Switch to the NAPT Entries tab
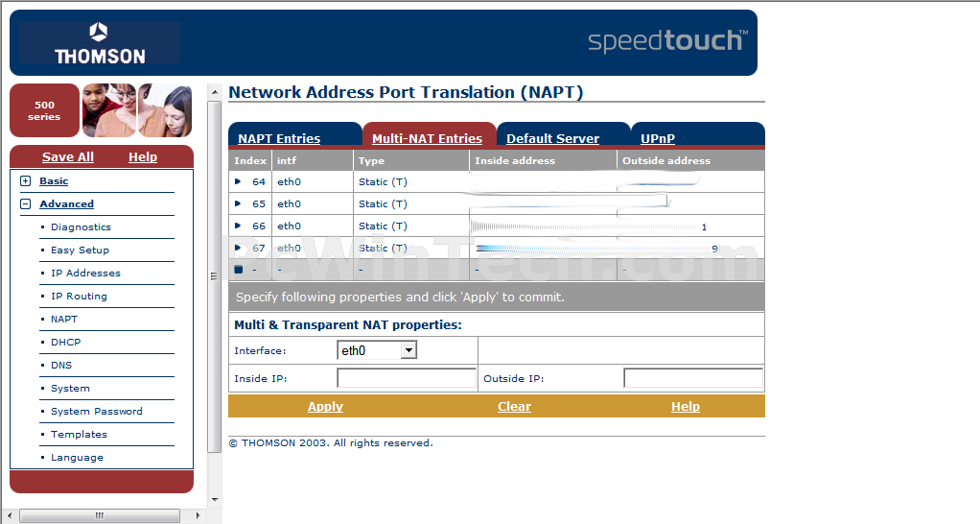980x524 pixels. (x=279, y=138)
